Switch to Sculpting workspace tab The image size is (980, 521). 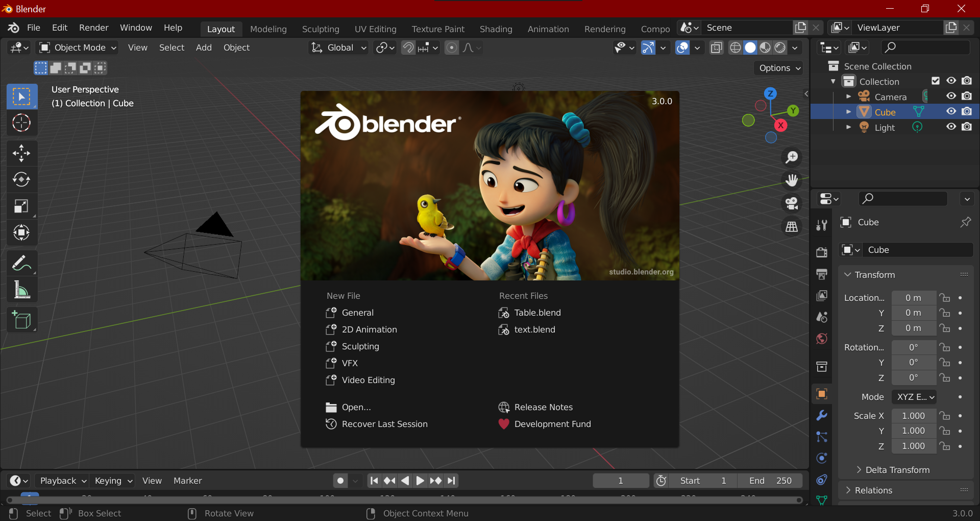[321, 29]
